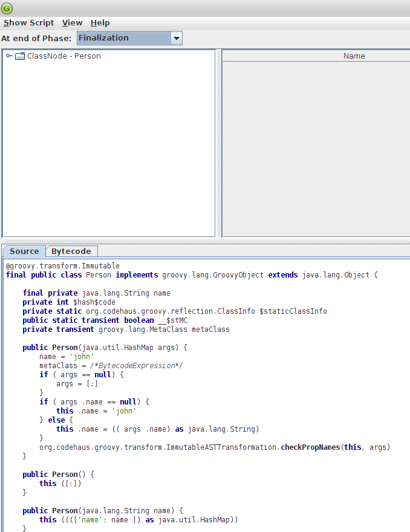Click the 'args = [:]' line
Screen dimensions: 410x532
[x=77, y=384]
